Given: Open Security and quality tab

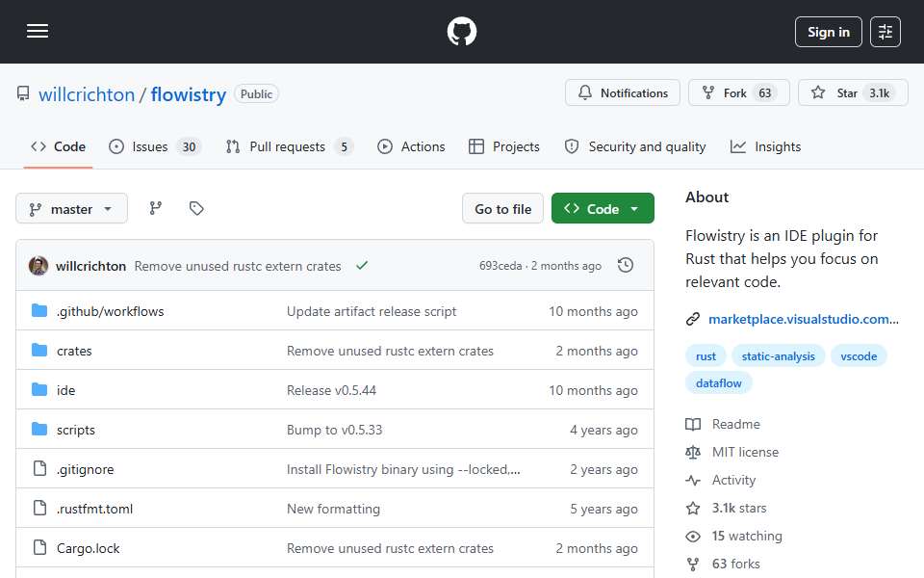Looking at the screenshot, I should click(x=634, y=146).
